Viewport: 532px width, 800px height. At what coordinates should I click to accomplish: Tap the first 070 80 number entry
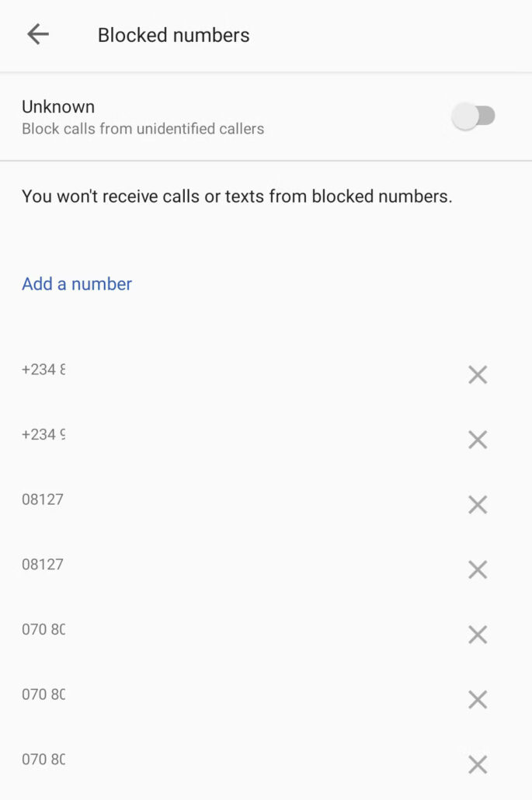(43, 629)
